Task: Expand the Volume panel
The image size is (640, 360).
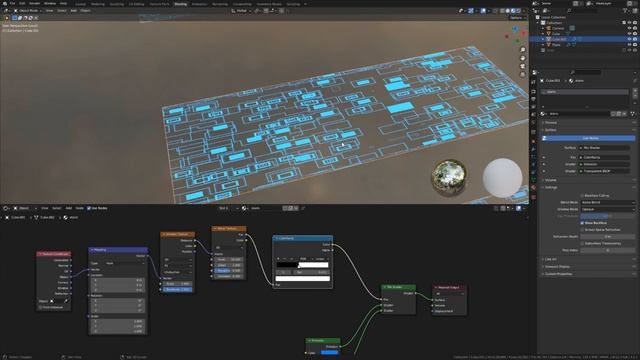Action: click(x=551, y=180)
